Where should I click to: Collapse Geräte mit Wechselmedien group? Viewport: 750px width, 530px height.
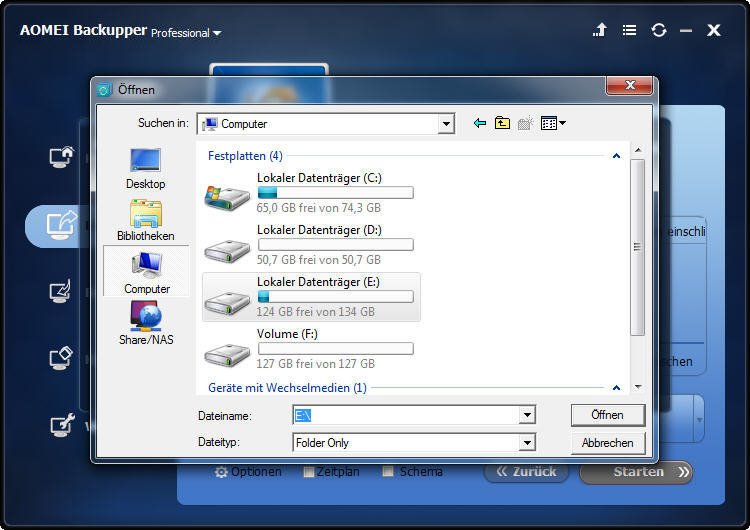coord(616,388)
